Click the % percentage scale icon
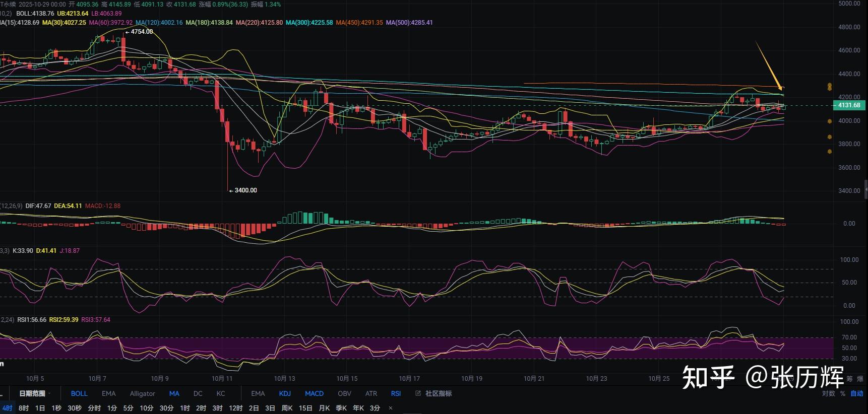868x414 pixels. [842, 393]
